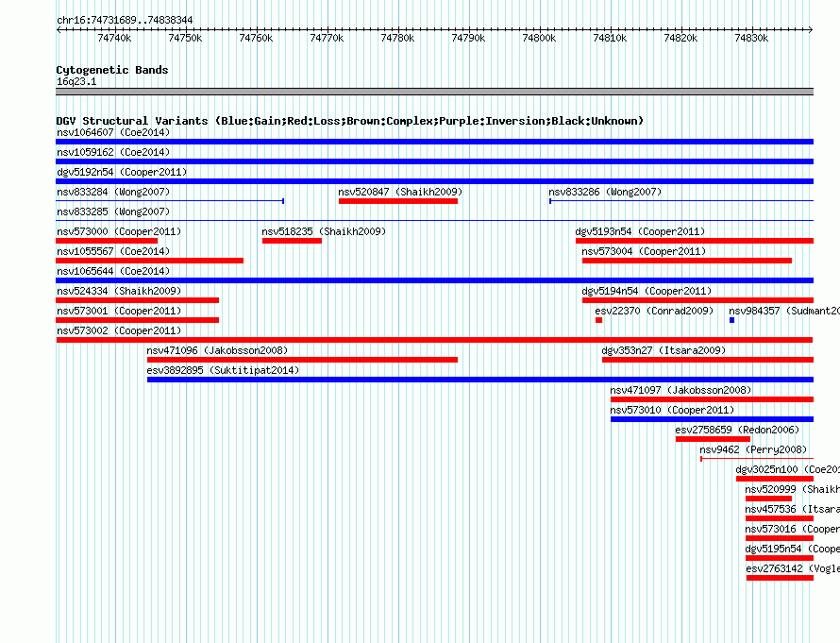Open nsv520847 (Shaikh2009) variant label
Screen dimensions: 840x643
(400, 192)
